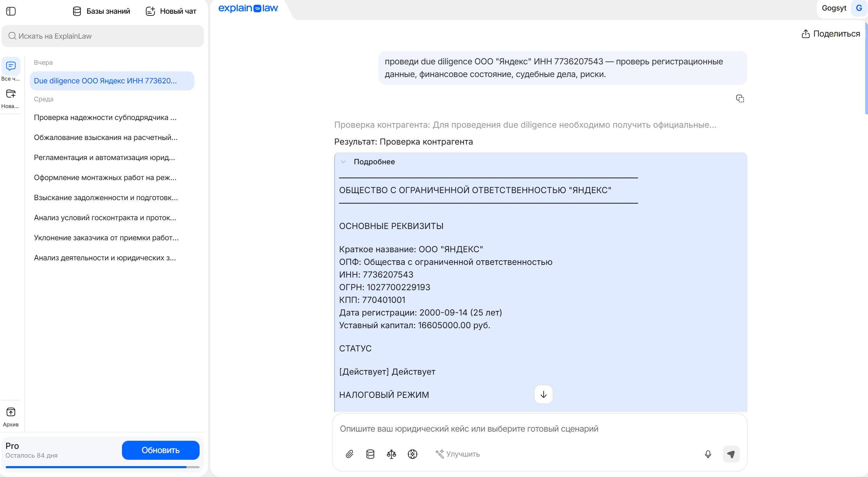
Task: Open chat Обжалование взыскания на расчетный
Action: coord(112,137)
